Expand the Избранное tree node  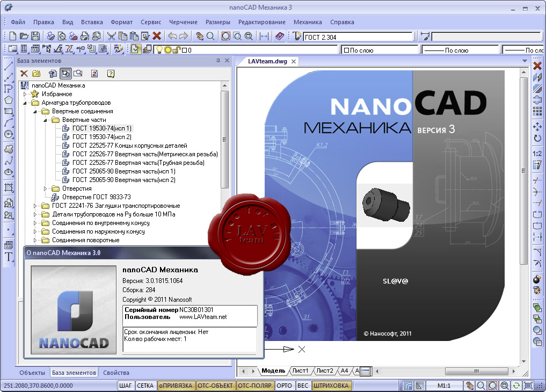25,94
